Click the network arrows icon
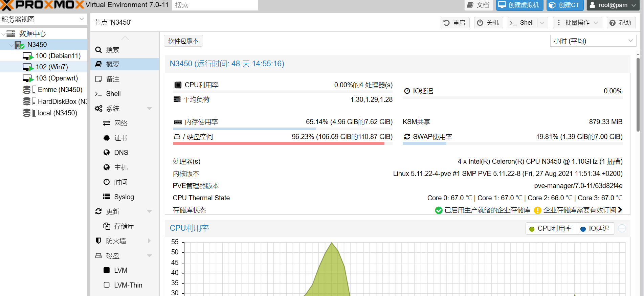Screen dimensions: 644x296 coord(107,123)
